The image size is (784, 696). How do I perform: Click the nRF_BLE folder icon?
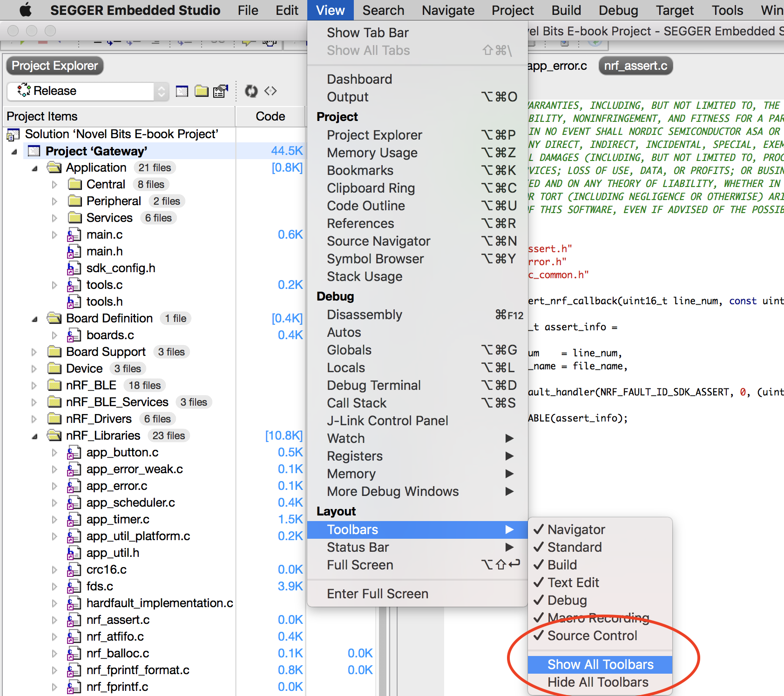(54, 385)
